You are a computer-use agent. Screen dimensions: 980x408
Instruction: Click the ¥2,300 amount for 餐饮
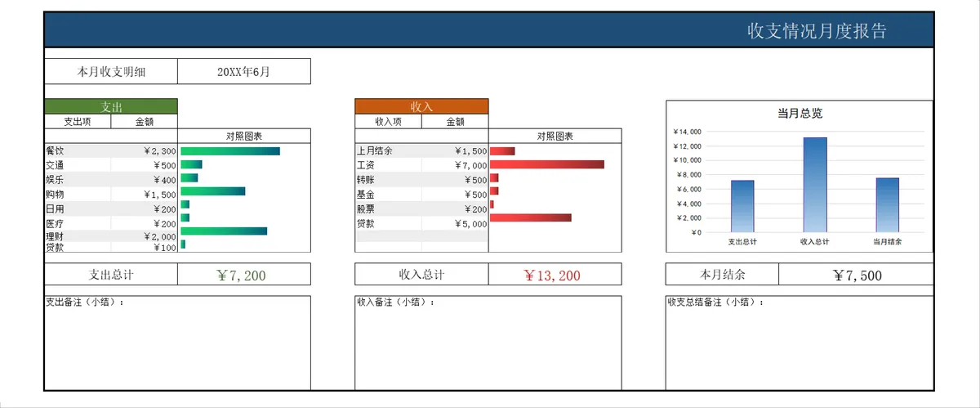click(x=159, y=150)
